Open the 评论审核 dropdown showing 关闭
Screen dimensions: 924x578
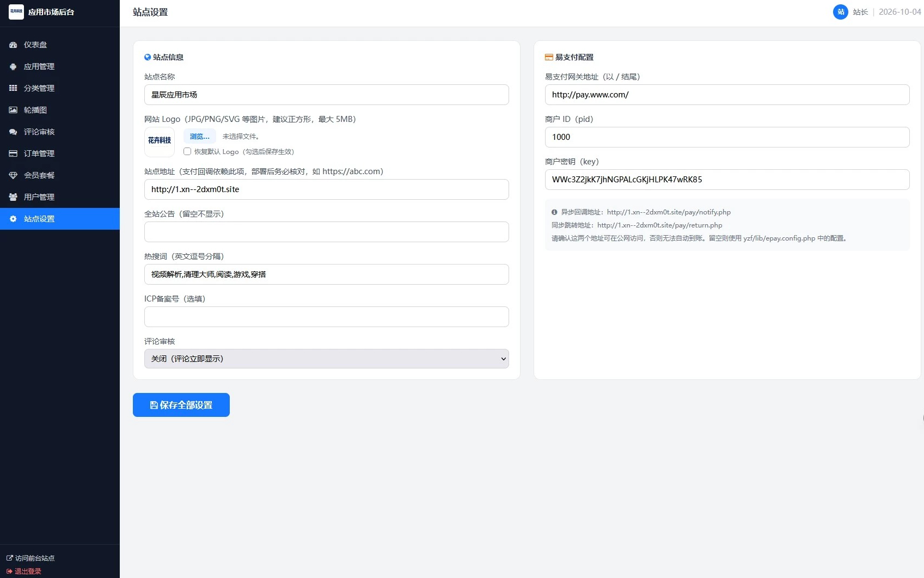click(x=327, y=359)
